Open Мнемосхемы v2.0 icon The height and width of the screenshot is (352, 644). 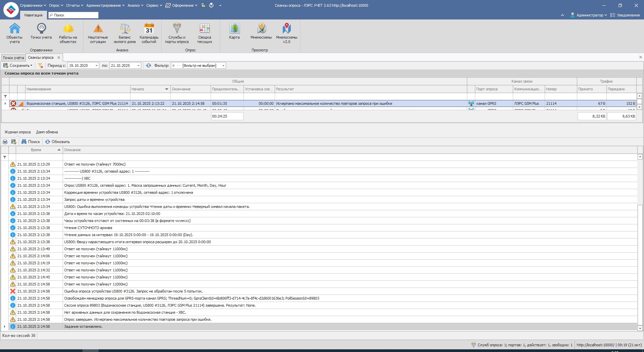(286, 33)
